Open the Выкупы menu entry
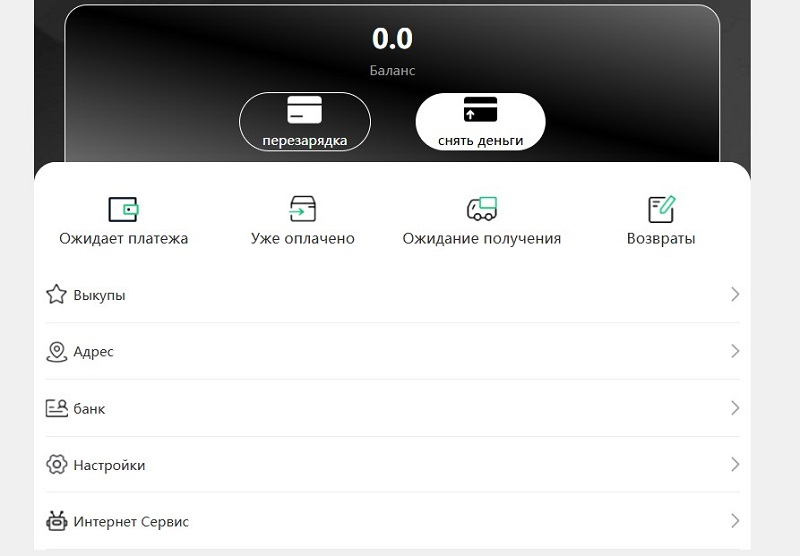Image resolution: width=800 pixels, height=556 pixels. point(392,295)
